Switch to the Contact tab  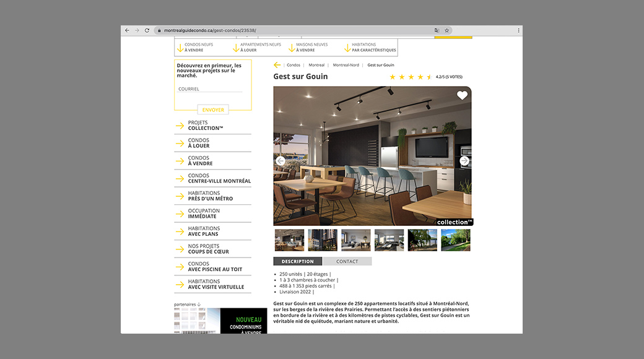[347, 261]
